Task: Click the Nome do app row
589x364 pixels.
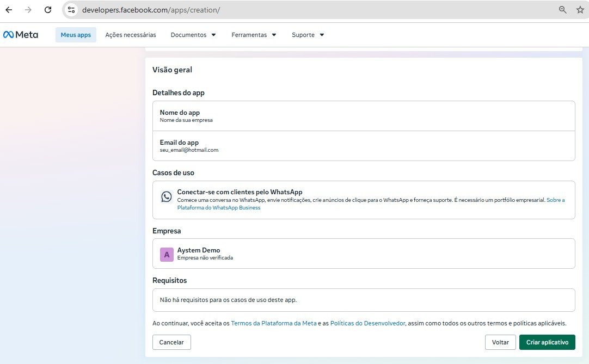Action: (364, 116)
